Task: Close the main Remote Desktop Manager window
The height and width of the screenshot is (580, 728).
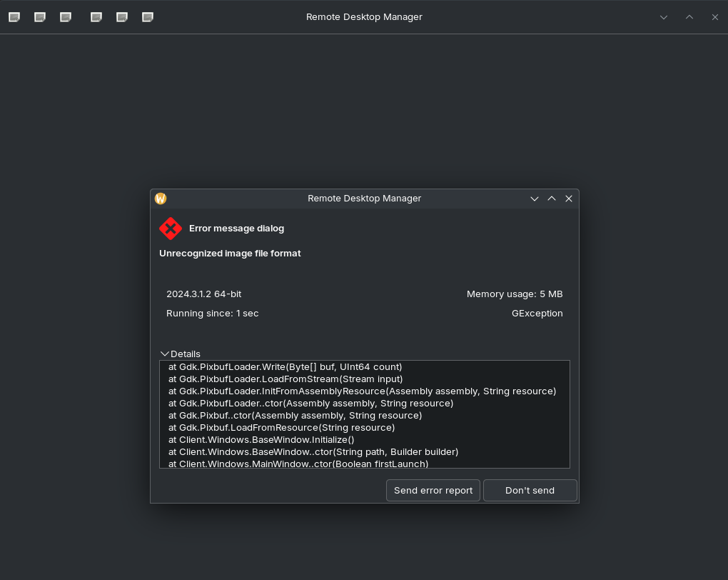Action: coord(715,17)
